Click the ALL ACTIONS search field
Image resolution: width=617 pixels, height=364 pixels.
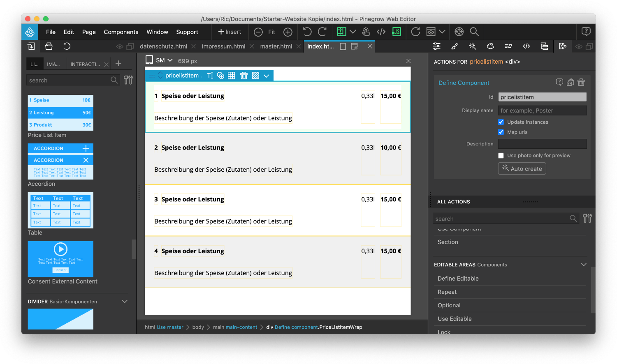point(506,219)
